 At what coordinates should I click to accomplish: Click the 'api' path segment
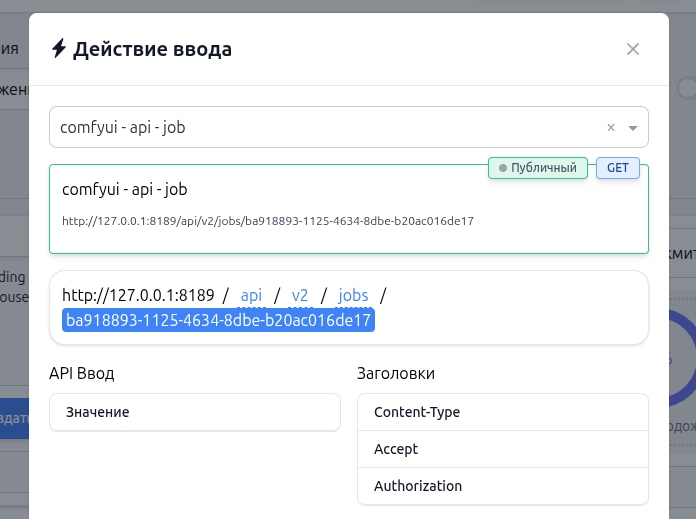tap(251, 296)
